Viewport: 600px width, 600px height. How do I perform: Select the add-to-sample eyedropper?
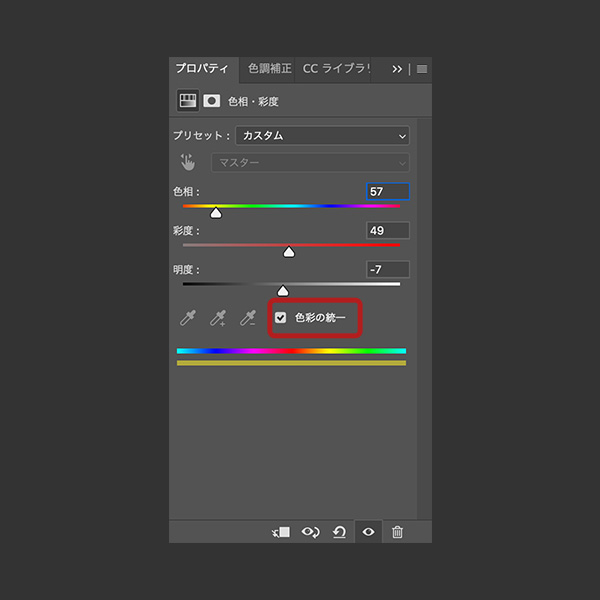pyautogui.click(x=217, y=319)
